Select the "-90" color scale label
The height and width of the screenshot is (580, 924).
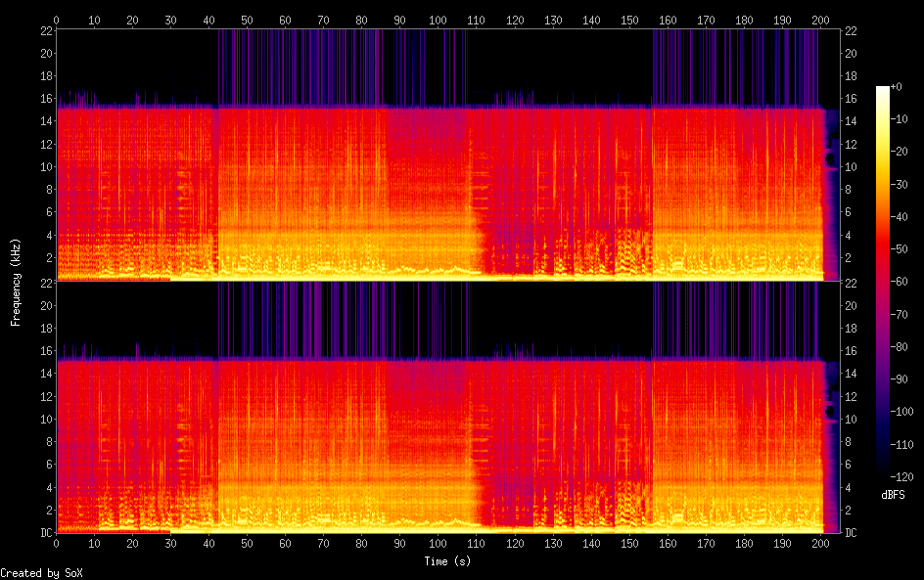click(899, 379)
